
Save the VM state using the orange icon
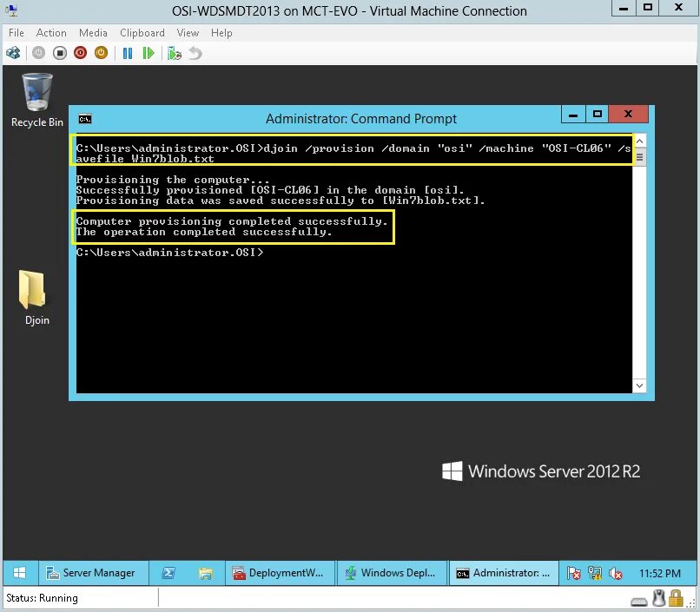tap(102, 53)
